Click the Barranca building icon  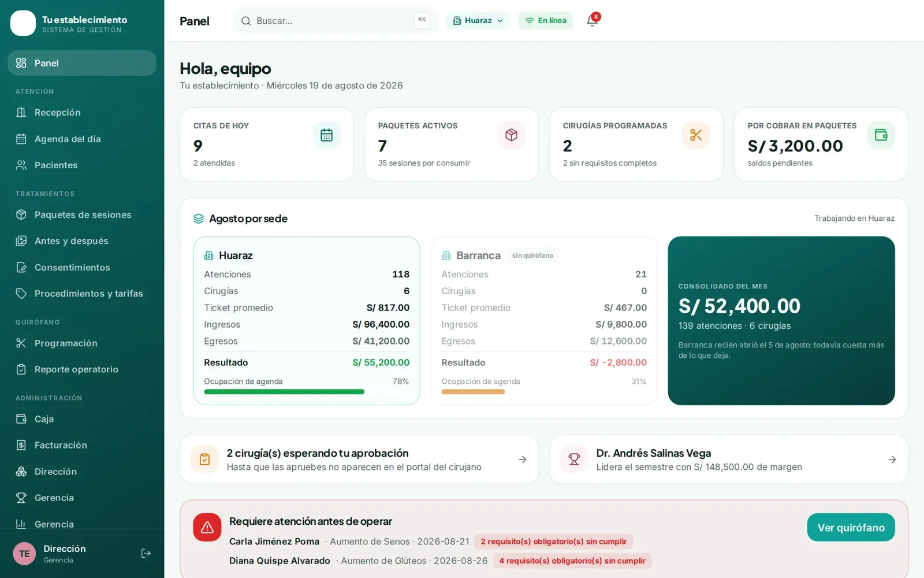tap(446, 255)
